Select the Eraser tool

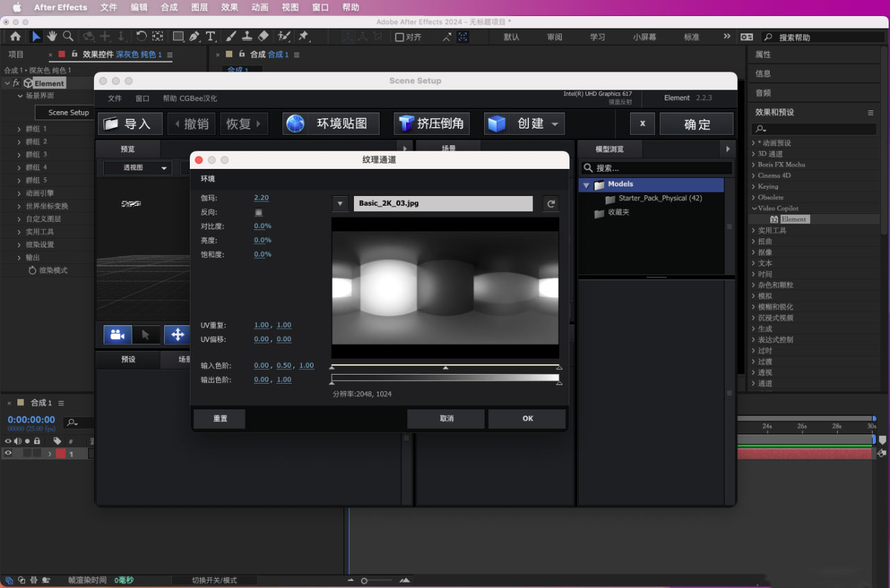(x=263, y=36)
